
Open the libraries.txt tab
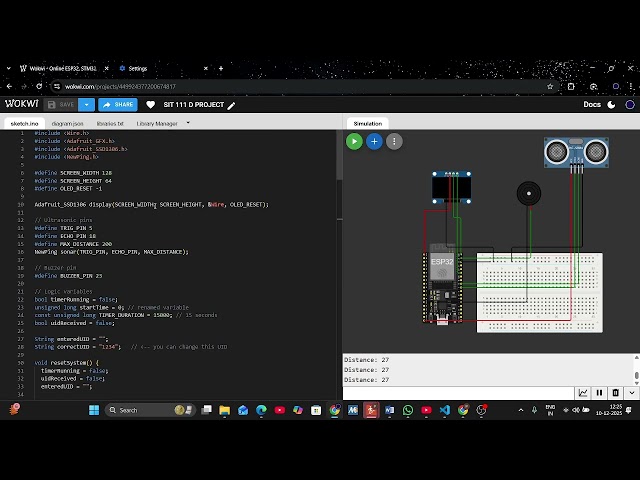(x=110, y=123)
